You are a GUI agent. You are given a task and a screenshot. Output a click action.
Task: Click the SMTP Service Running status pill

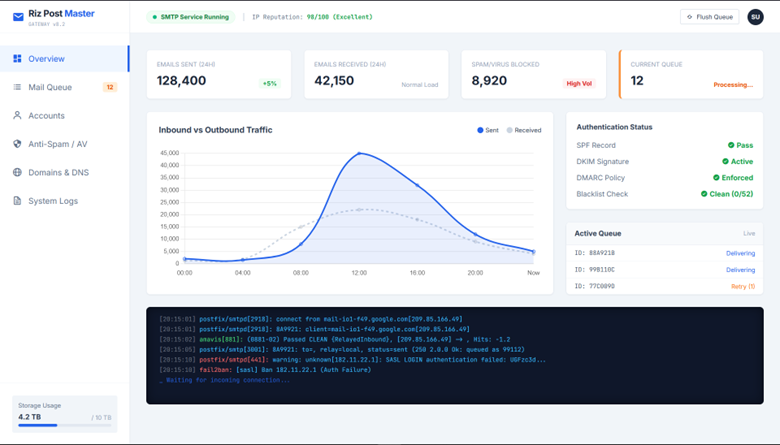coord(190,17)
